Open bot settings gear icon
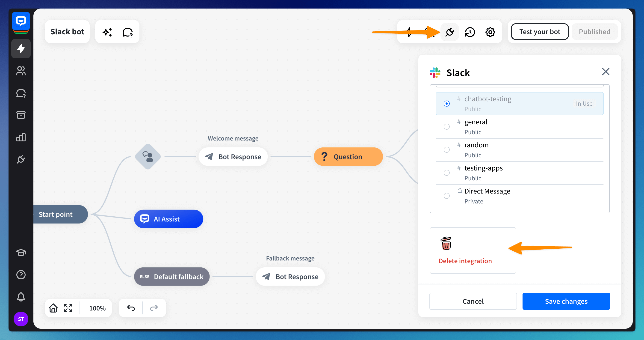Viewport: 644px width, 340px height. pyautogui.click(x=490, y=32)
